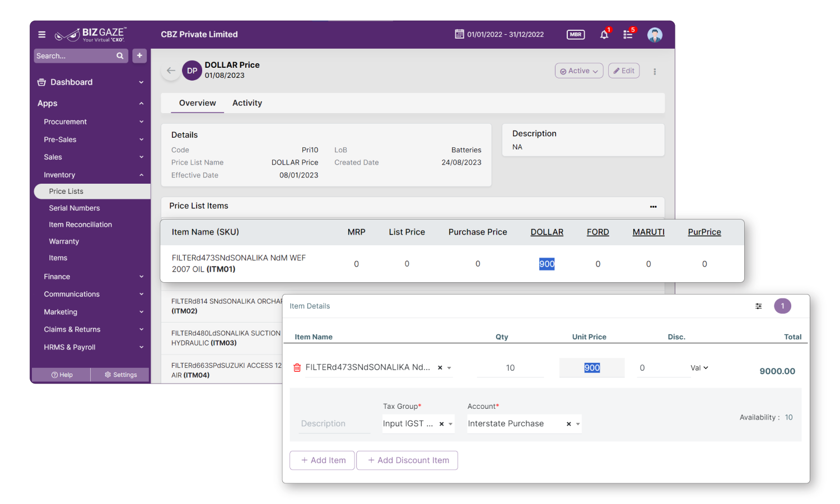This screenshot has width=840, height=504.
Task: Click the MARUTI column header link
Action: point(648,232)
